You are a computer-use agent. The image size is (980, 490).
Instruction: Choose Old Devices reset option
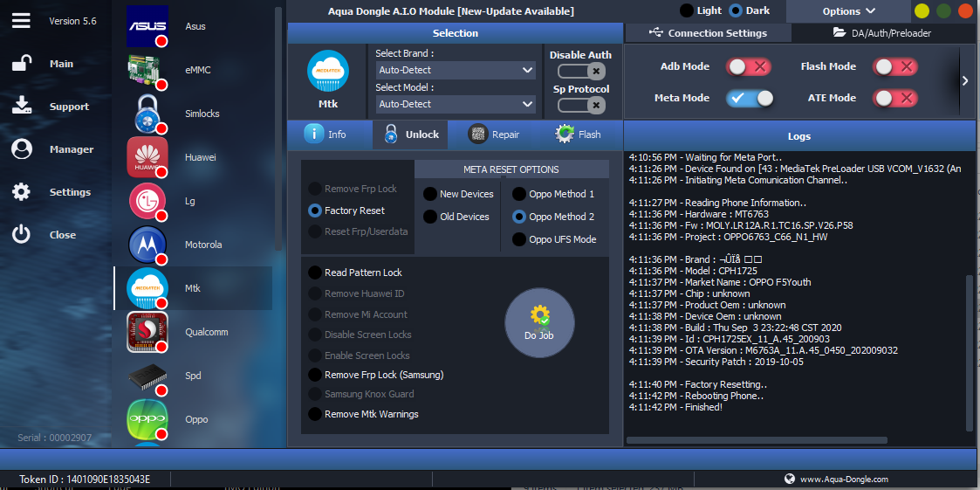[x=456, y=217]
